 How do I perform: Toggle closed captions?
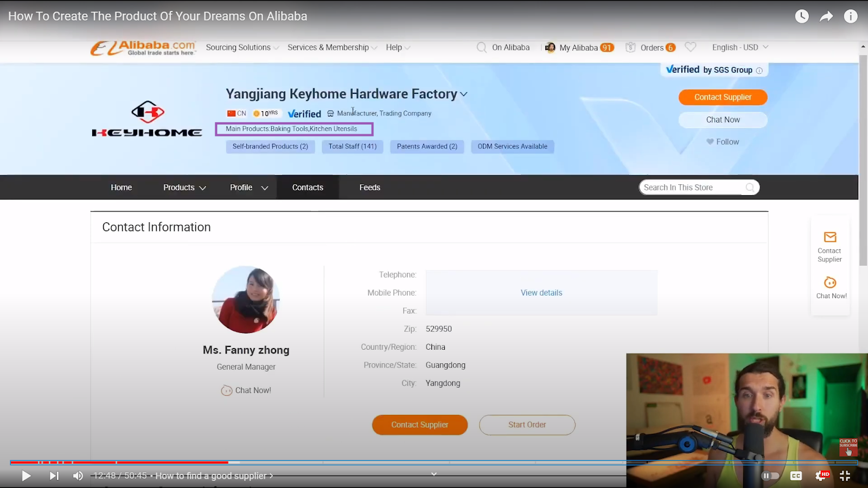[x=796, y=476]
